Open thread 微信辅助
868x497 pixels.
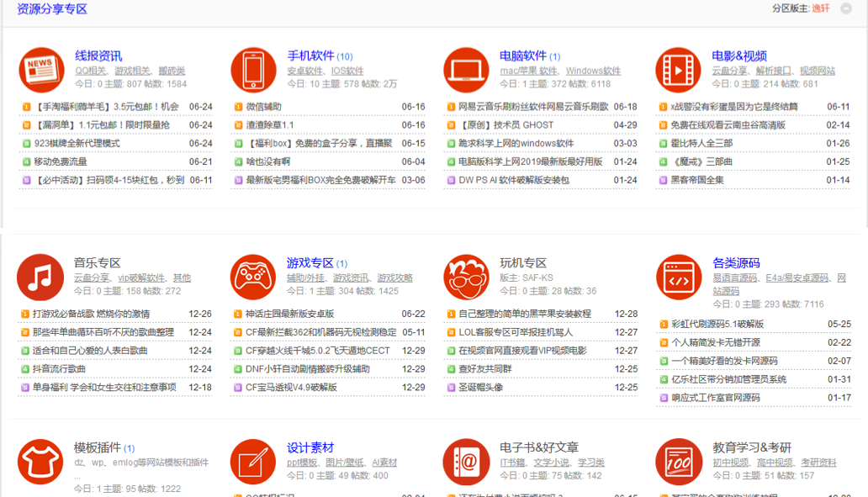[x=263, y=107]
